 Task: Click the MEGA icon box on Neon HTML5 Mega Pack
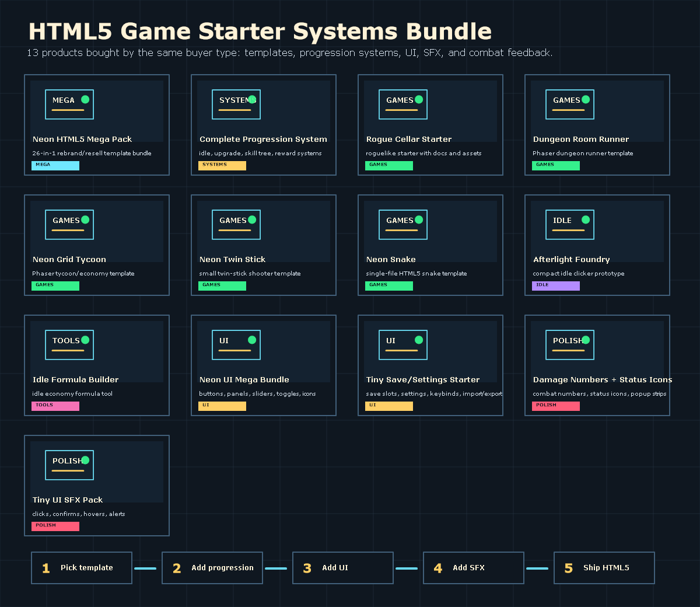pyautogui.click(x=69, y=104)
